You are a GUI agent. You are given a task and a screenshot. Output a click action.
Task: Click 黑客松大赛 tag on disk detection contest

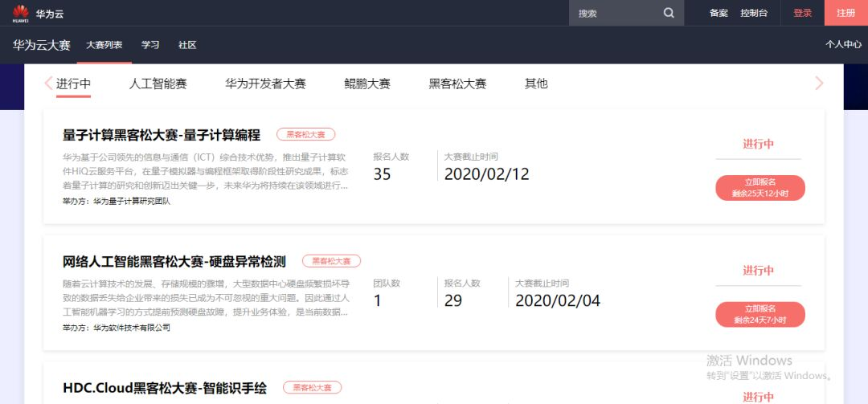point(331,261)
